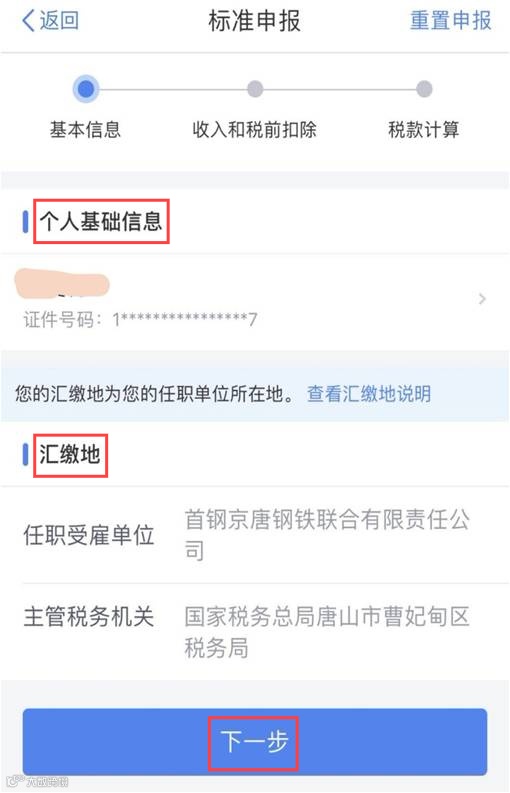The image size is (510, 793).
Task: Open the 税款计算 step label
Action: [x=424, y=130]
